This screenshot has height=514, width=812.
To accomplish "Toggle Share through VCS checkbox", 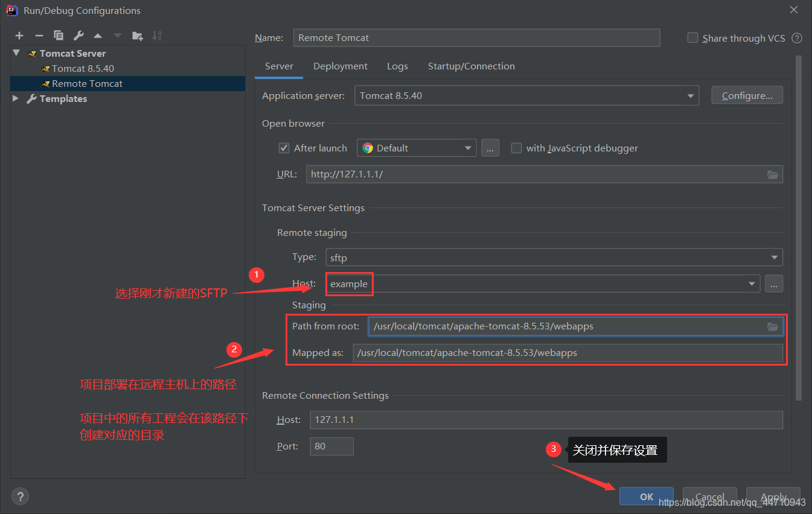I will click(692, 37).
